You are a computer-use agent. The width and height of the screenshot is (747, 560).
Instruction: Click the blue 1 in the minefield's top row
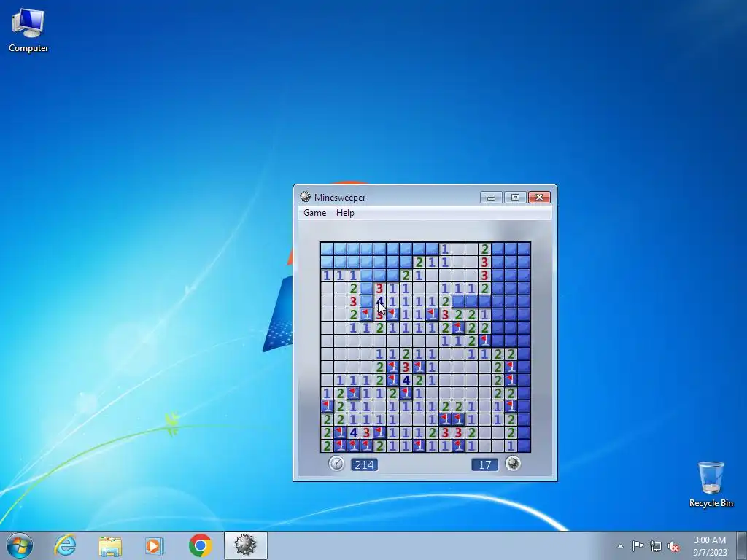tap(445, 249)
